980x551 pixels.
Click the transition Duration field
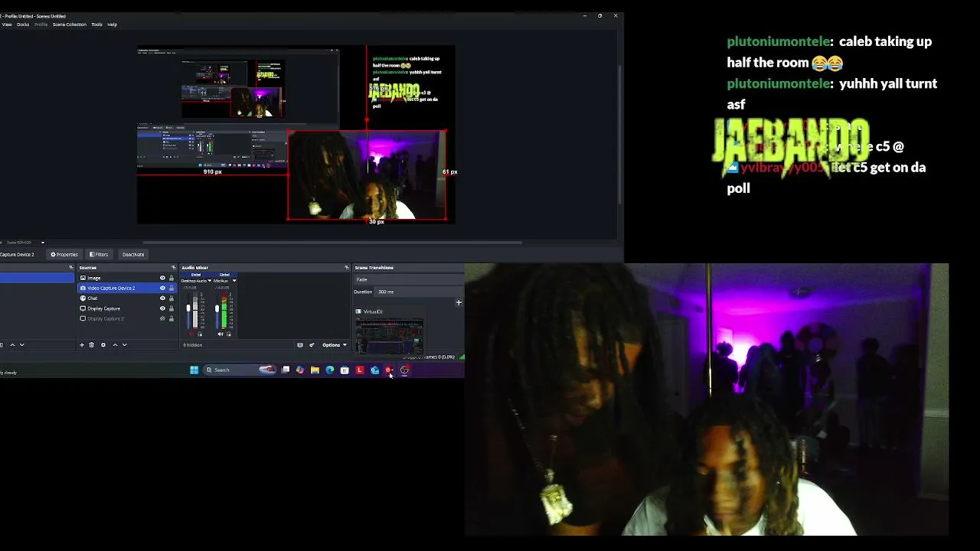[420, 292]
